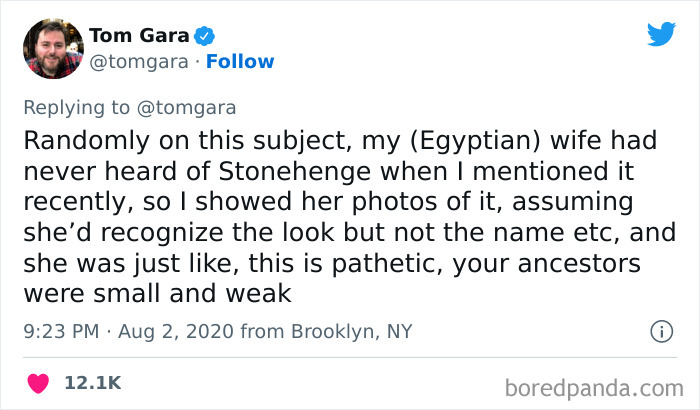Image resolution: width=700 pixels, height=410 pixels.
Task: Click 'were small and weak' tweet line
Action: point(158,293)
